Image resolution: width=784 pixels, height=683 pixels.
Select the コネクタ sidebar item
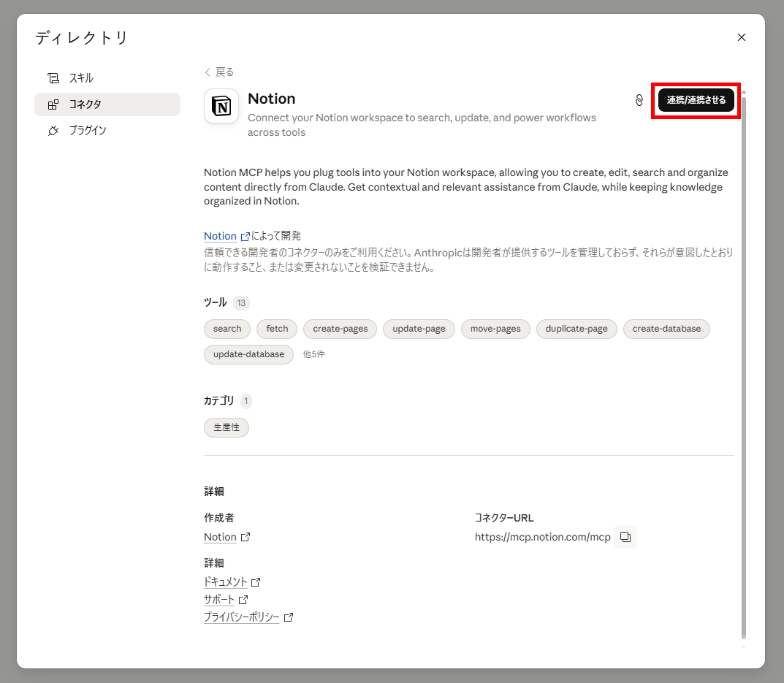(x=107, y=104)
